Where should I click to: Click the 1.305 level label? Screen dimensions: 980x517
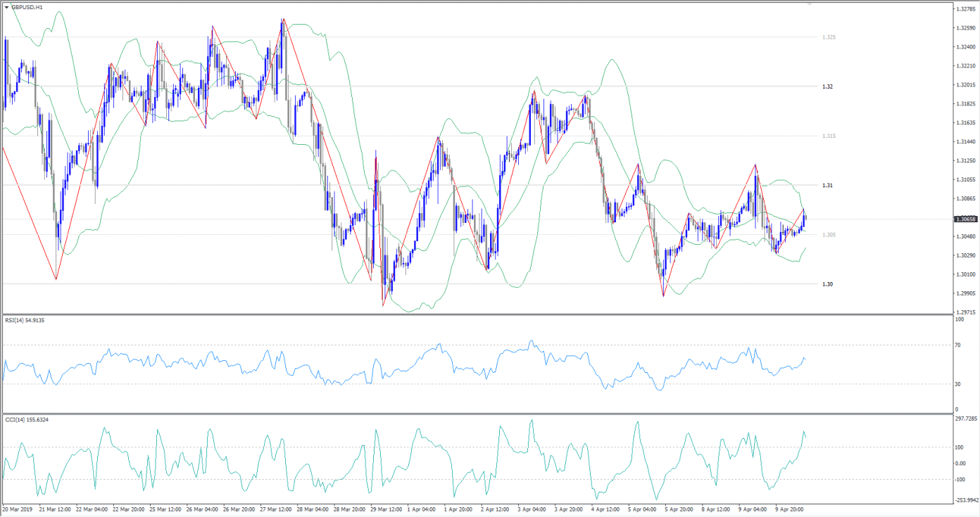(x=829, y=235)
